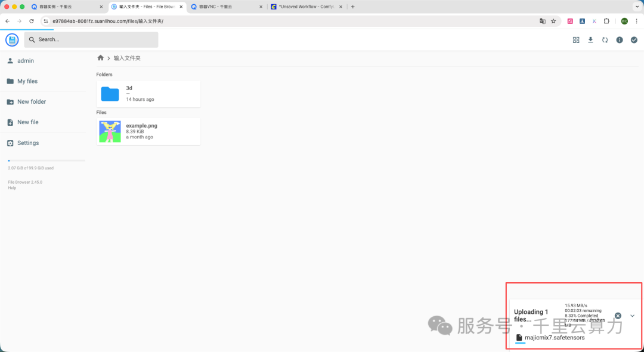This screenshot has width=644, height=352.
Task: Click the Help link
Action: 12,188
